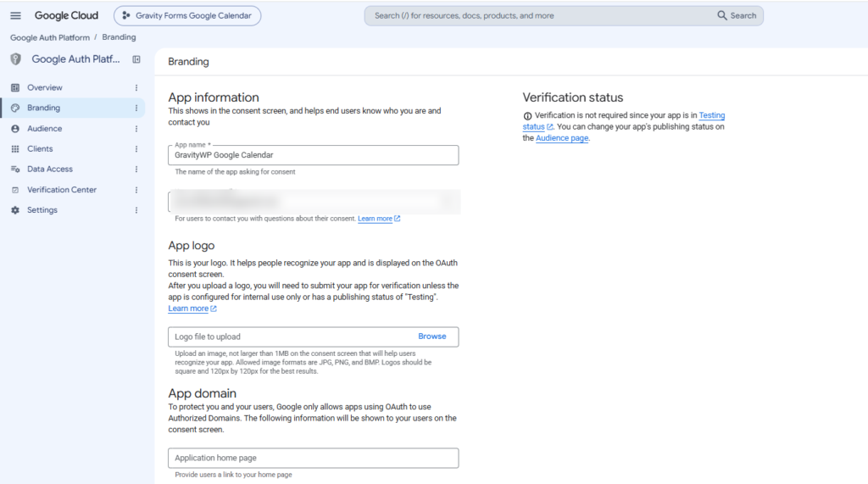The image size is (868, 484).
Task: Click 'The name of the app asking for consent'
Action: click(x=236, y=172)
